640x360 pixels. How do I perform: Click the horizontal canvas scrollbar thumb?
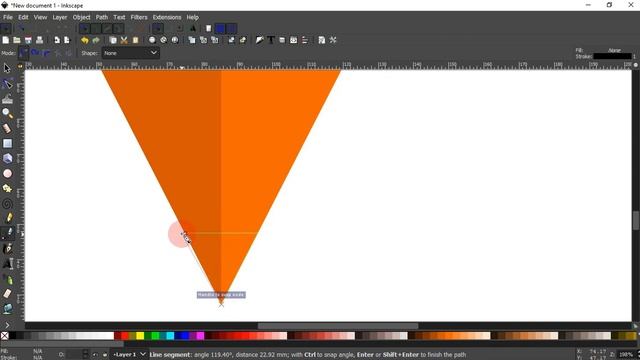(x=338, y=326)
